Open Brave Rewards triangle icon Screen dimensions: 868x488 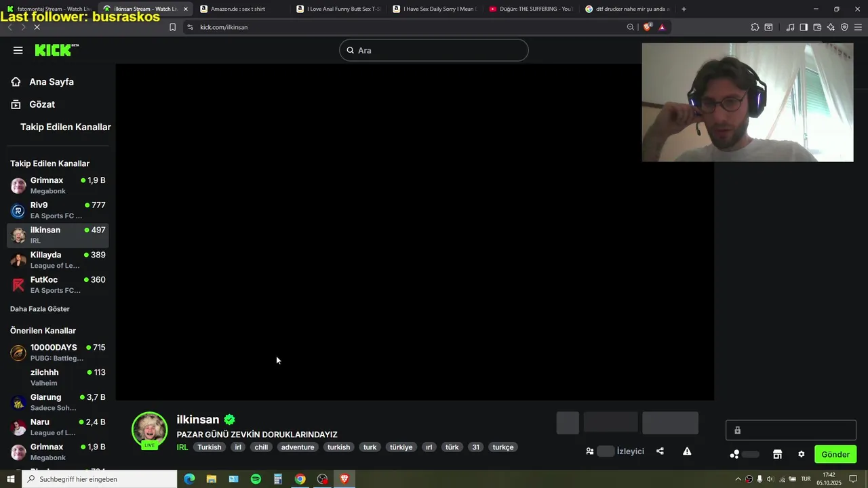pos(662,27)
